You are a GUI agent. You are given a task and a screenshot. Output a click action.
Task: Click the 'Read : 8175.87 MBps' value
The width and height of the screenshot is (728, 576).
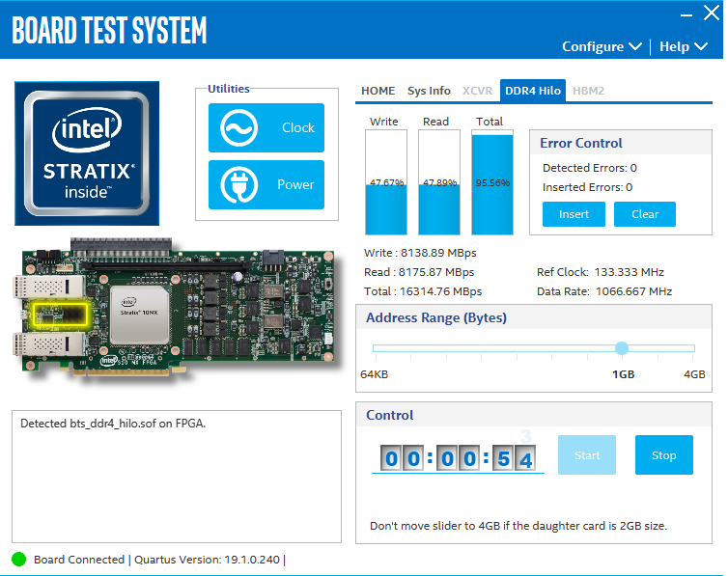coord(419,272)
